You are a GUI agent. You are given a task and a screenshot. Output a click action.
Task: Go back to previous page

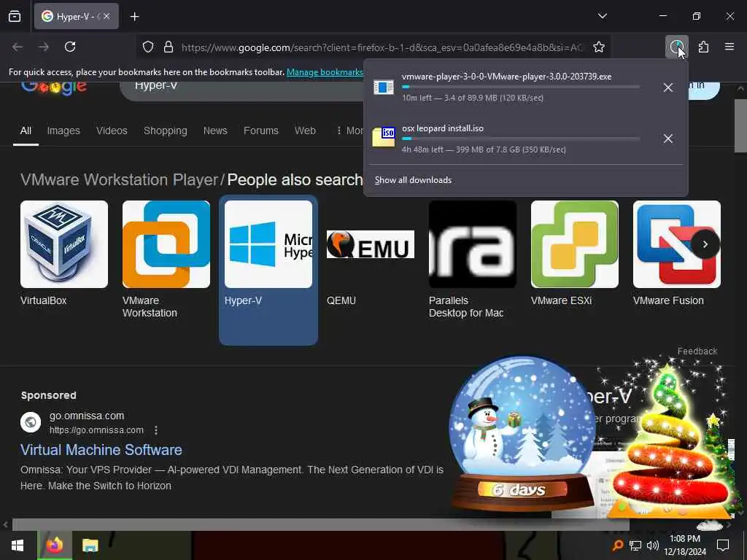tap(18, 47)
